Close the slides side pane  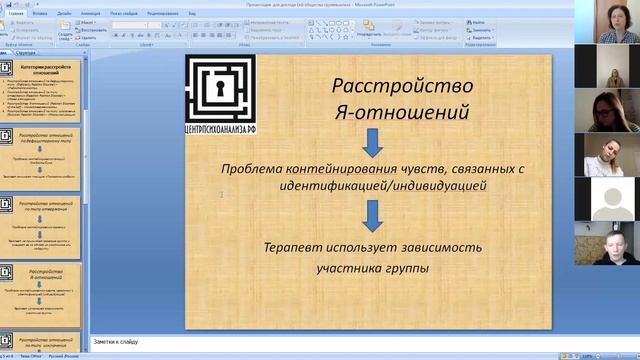(84, 53)
